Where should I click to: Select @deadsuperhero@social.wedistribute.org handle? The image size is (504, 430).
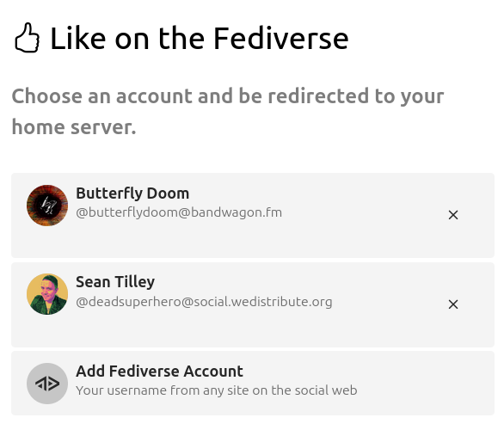pos(204,302)
